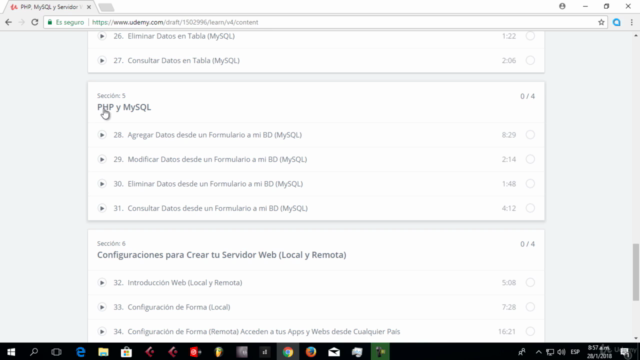Play lecture 32 Introducción Web
The image size is (640, 360).
(102, 283)
